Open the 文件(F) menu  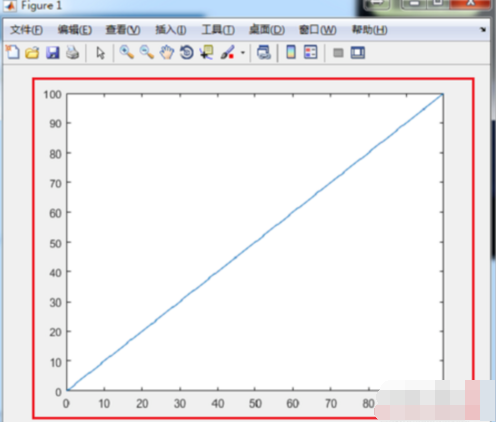pyautogui.click(x=26, y=30)
